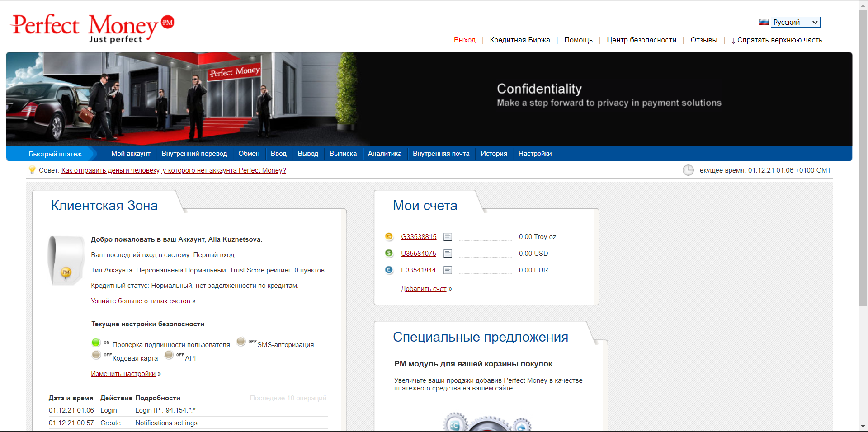Open Кредитная Биржа link
868x432 pixels.
tap(520, 40)
